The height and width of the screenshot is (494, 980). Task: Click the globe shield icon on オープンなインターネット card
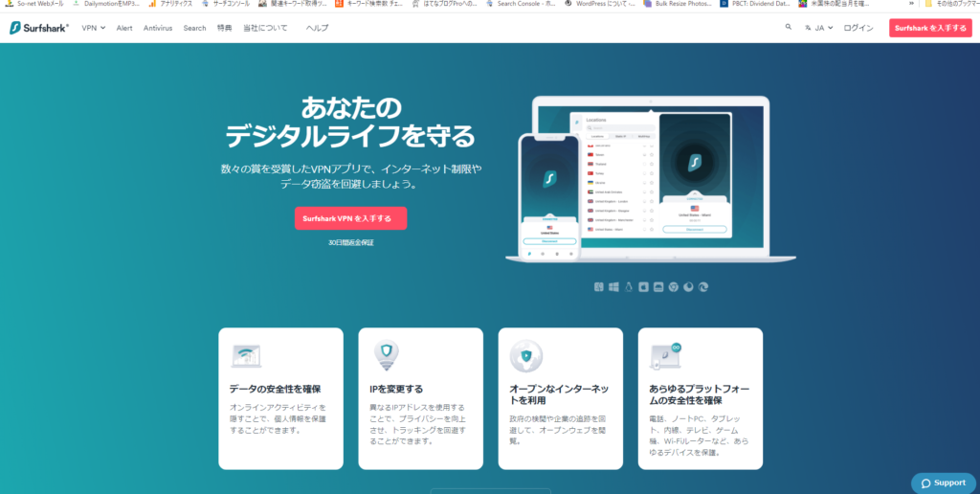(x=525, y=356)
